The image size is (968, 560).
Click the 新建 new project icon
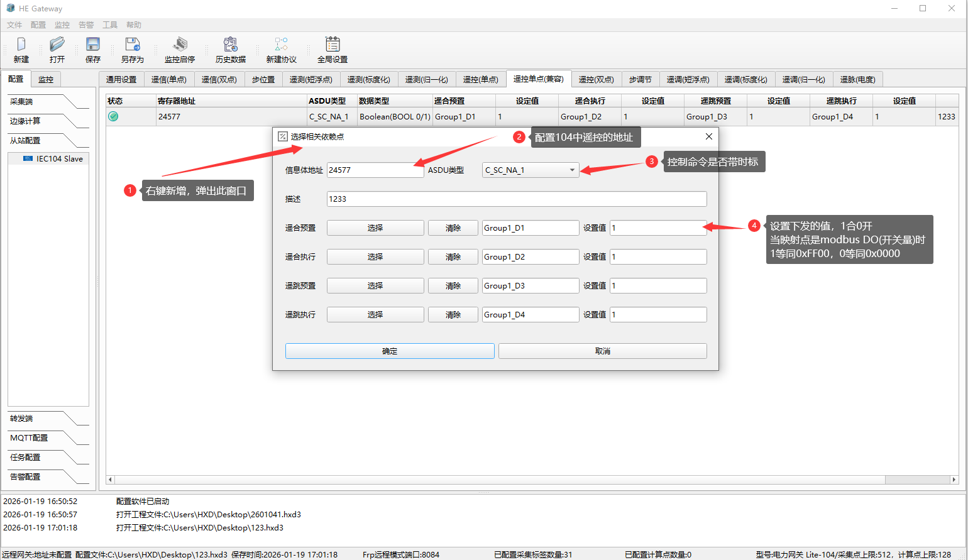click(x=21, y=45)
